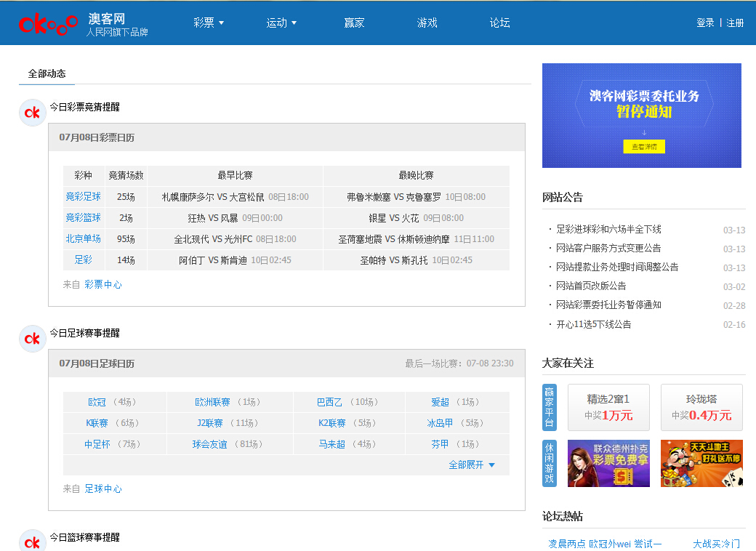Image resolution: width=756 pixels, height=551 pixels.
Task: Go to 游戏 in navigation
Action: click(427, 23)
